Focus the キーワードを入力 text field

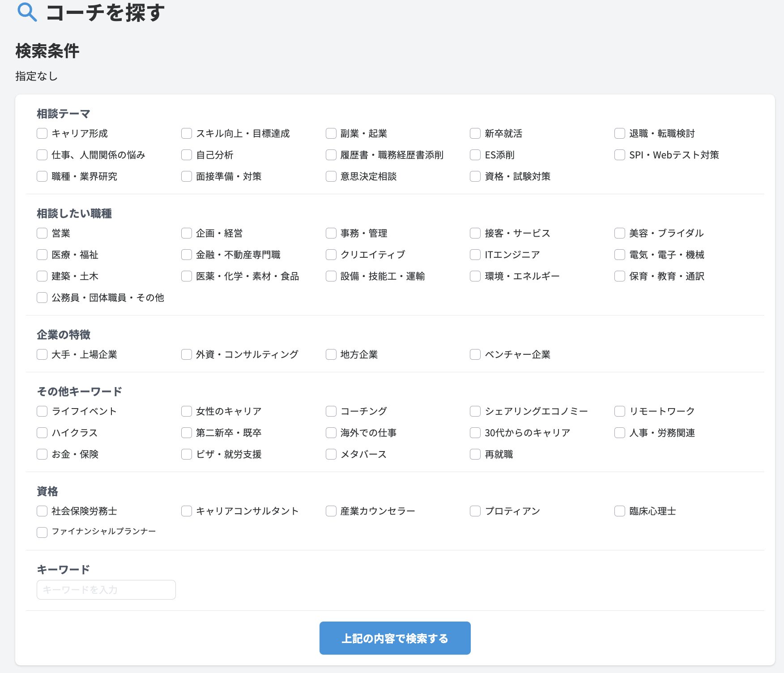click(106, 590)
